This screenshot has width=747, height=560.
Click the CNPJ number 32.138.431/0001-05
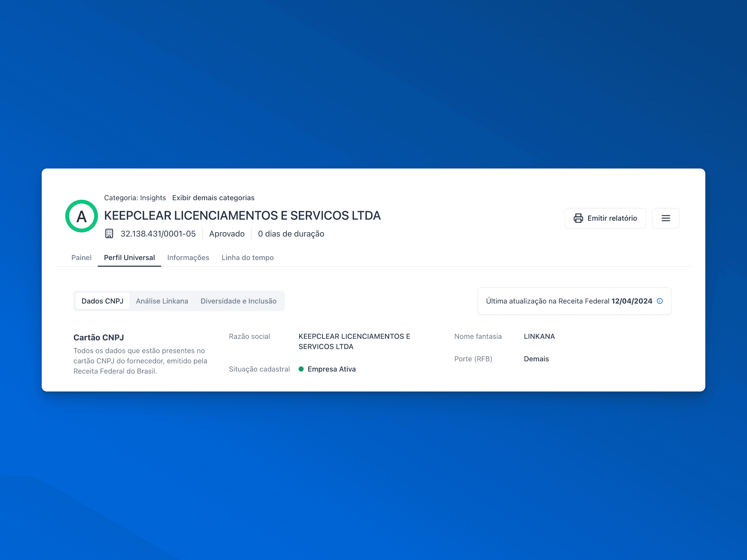(x=158, y=233)
